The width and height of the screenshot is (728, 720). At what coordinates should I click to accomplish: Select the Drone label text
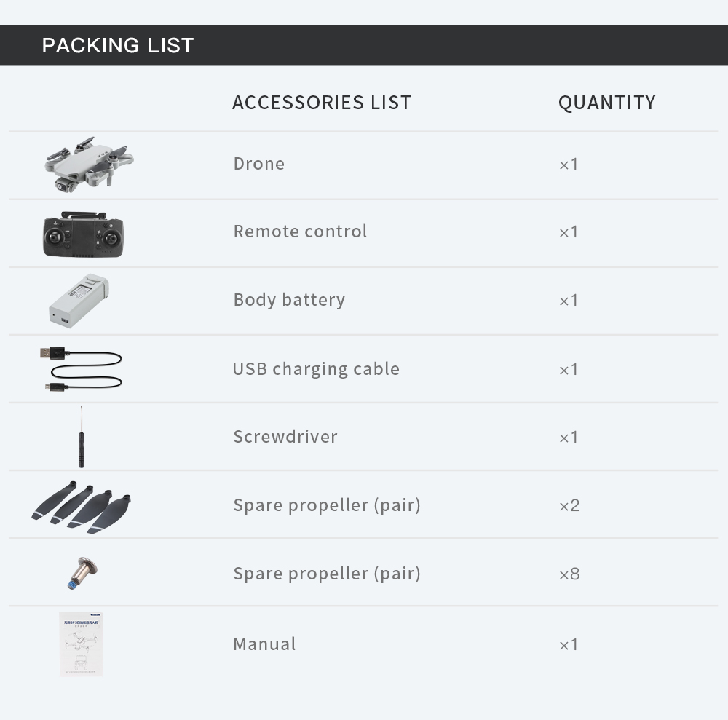coord(258,164)
